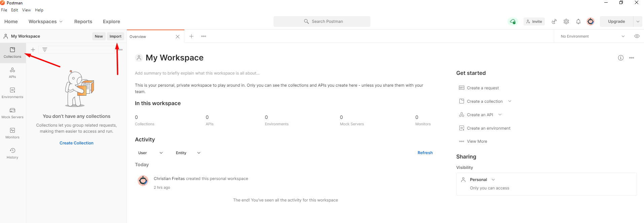Click the search magnifier icon
This screenshot has width=644, height=223.
(x=306, y=21)
